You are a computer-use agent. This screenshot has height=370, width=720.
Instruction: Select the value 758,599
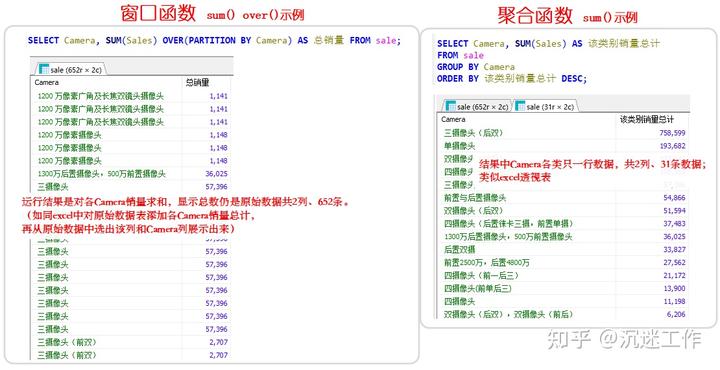point(671,133)
